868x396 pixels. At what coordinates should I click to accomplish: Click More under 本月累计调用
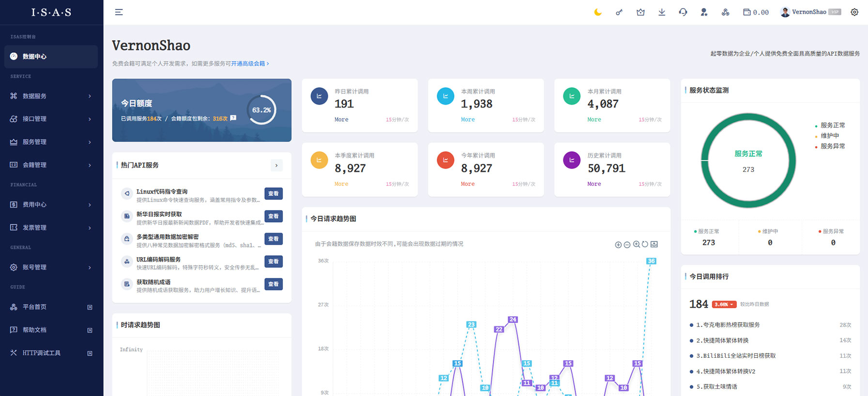pyautogui.click(x=594, y=120)
